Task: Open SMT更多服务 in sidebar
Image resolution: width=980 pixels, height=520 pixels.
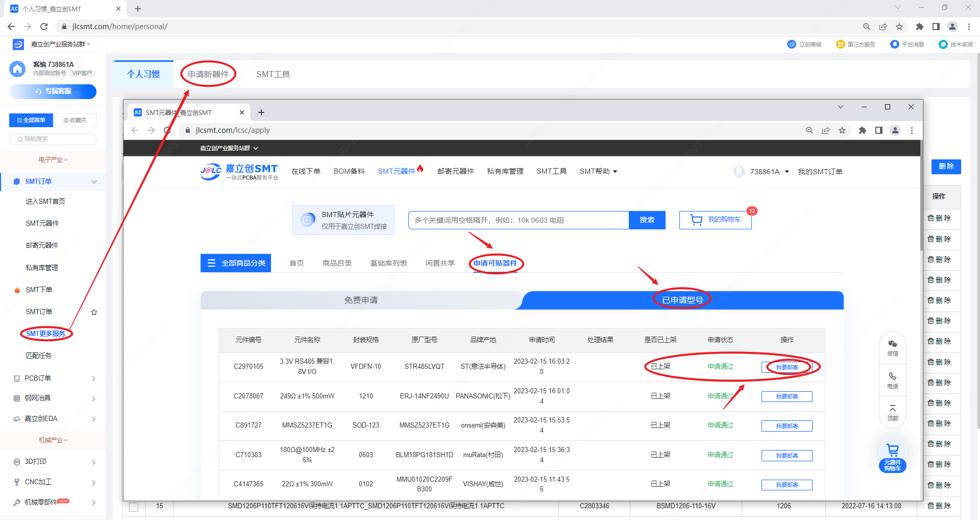Action: point(46,334)
